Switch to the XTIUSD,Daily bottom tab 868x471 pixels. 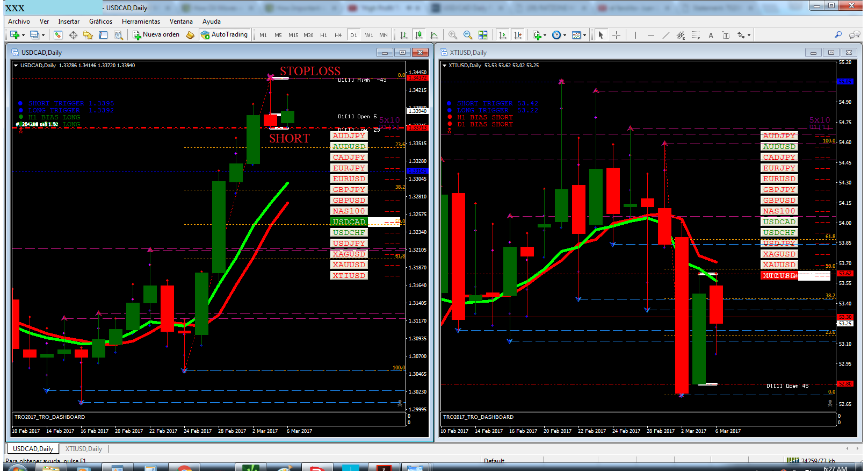coord(84,449)
